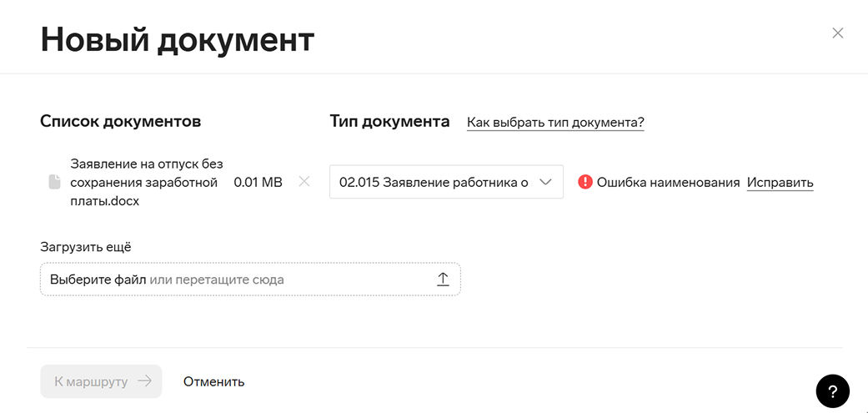Screen dimensions: 868x413
Task: Click the docx file icon in document list
Action: pyautogui.click(x=54, y=182)
